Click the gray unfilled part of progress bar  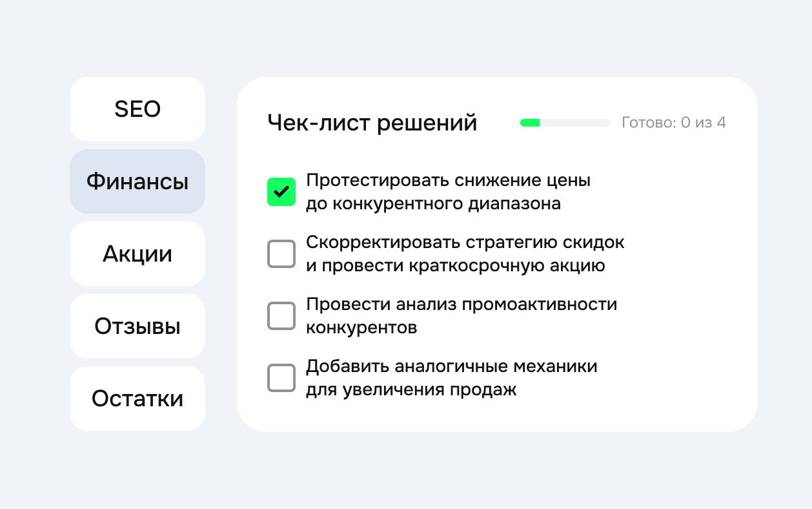(575, 123)
